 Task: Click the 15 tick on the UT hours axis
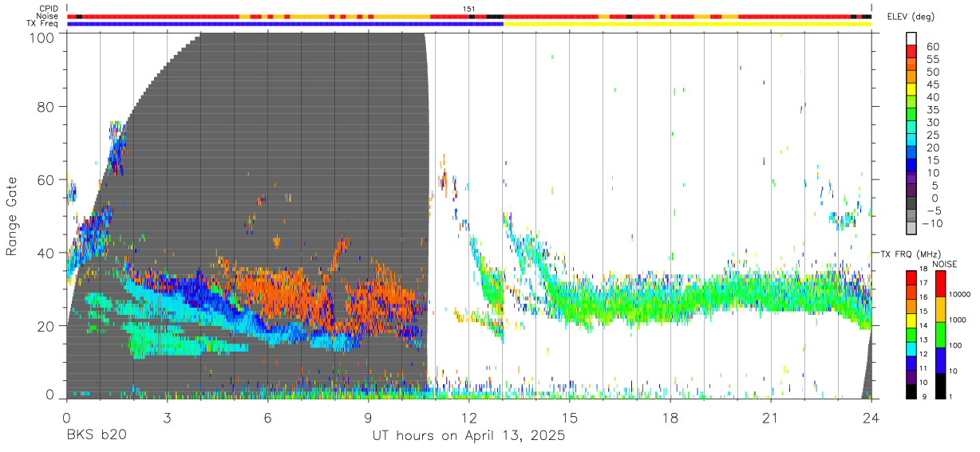[x=569, y=417]
